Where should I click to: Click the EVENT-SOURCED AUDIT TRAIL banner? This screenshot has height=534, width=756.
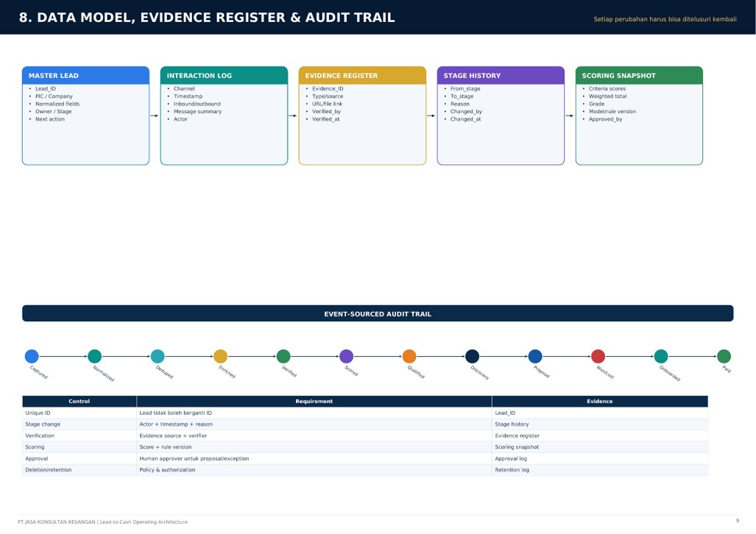pyautogui.click(x=378, y=313)
